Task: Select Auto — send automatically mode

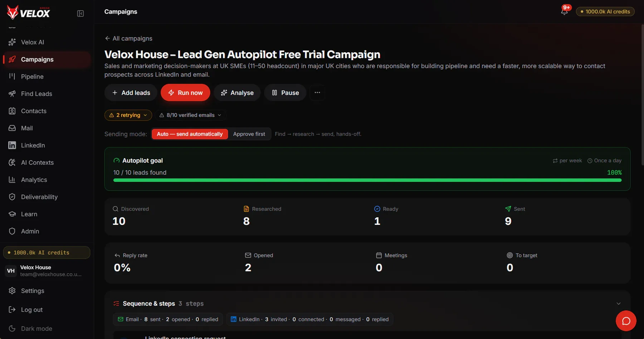Action: [190, 134]
